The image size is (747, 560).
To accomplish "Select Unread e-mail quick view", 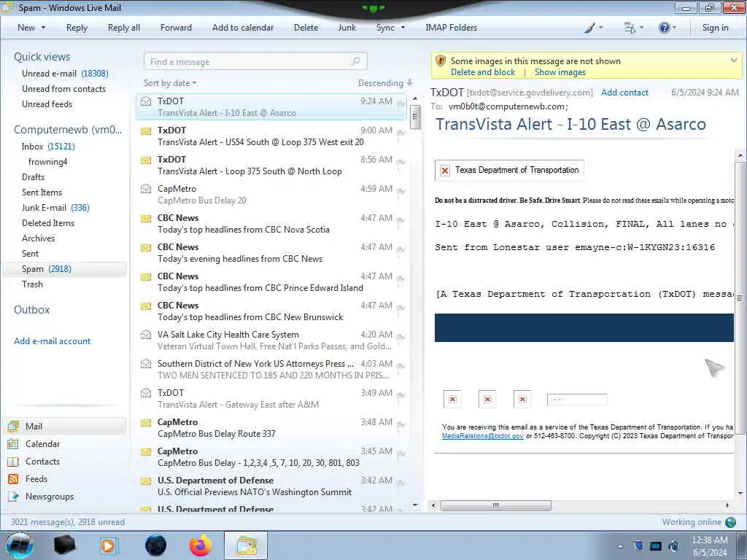I will [x=65, y=74].
